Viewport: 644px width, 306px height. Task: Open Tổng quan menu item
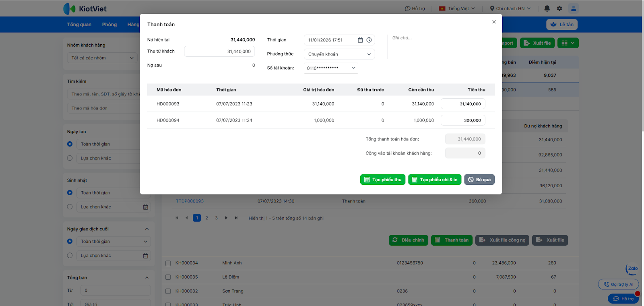(79, 25)
